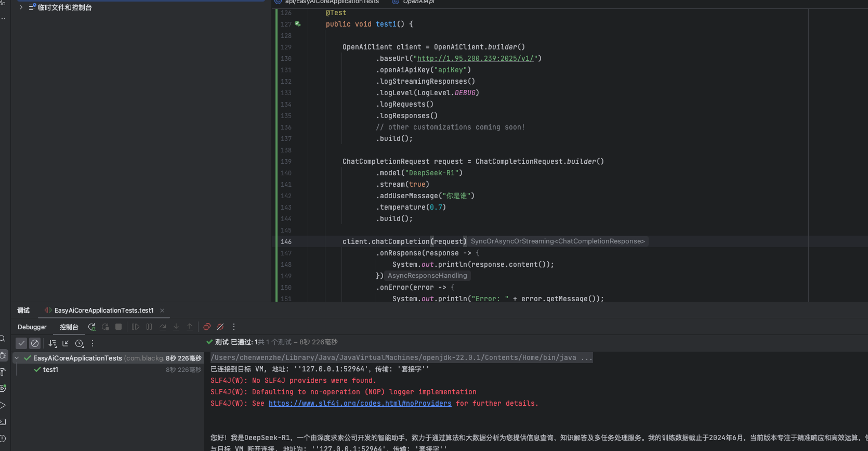The image size is (868, 451).
Task: Click the .logStreamingResponses() code line
Action: pos(425,81)
